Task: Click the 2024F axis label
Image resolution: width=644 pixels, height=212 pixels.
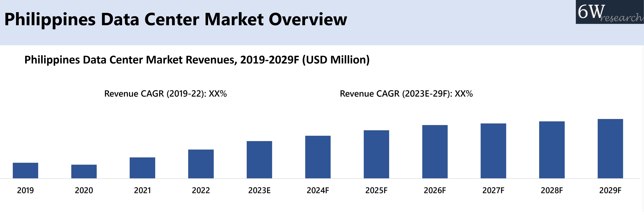Action: click(318, 190)
